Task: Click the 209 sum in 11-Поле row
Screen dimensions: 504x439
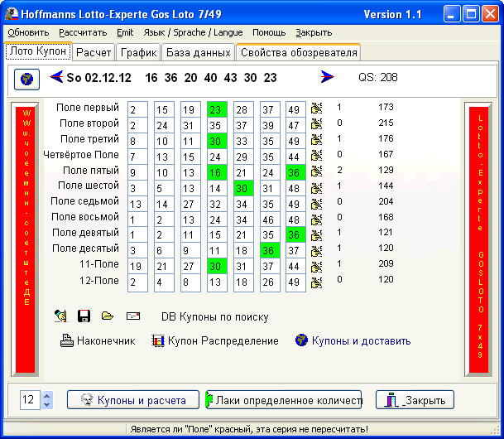Action: (386, 263)
